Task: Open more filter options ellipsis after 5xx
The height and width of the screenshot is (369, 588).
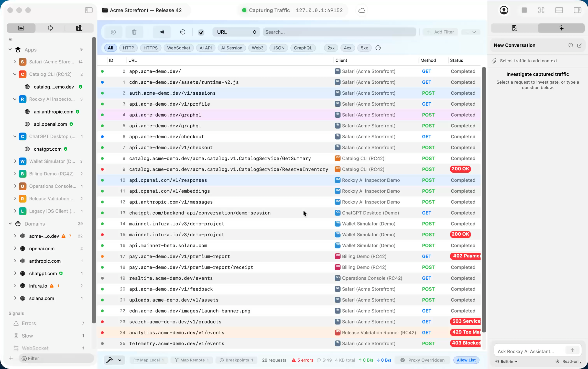Action: [378, 48]
